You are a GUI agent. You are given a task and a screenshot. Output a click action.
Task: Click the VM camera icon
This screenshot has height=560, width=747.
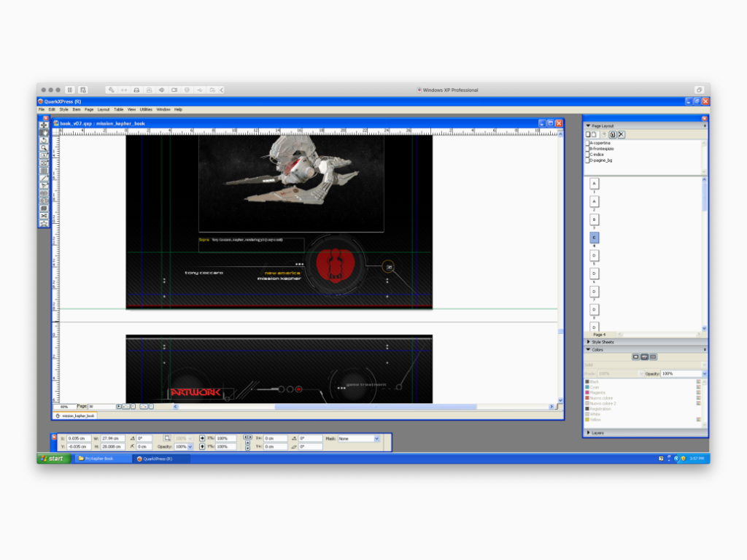click(175, 90)
